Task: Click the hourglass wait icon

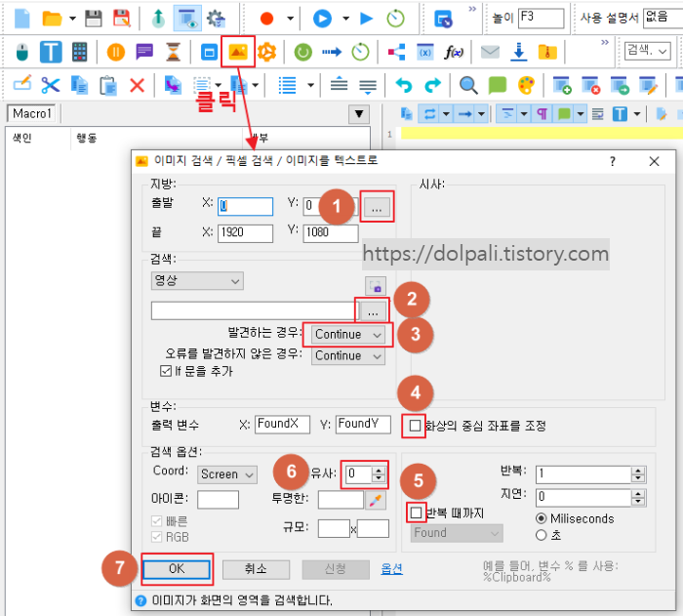Action: click(174, 52)
